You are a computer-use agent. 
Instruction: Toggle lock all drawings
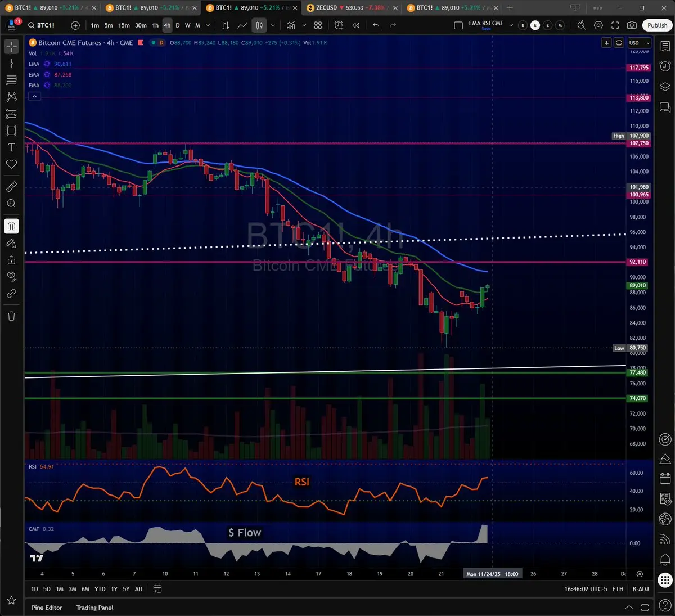[x=11, y=260]
